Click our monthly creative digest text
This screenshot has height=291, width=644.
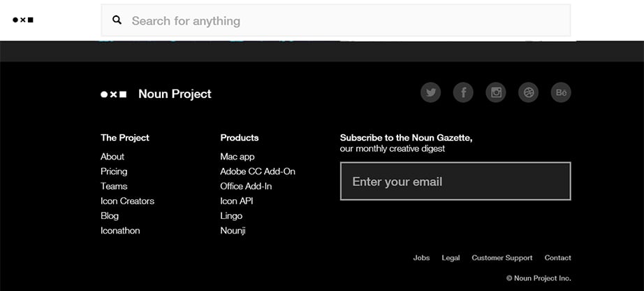point(393,148)
